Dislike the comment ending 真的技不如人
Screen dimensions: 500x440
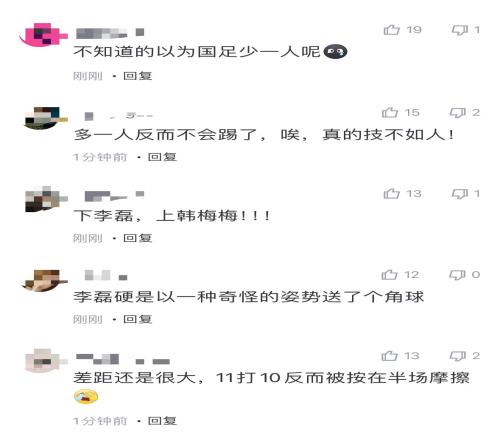[458, 113]
